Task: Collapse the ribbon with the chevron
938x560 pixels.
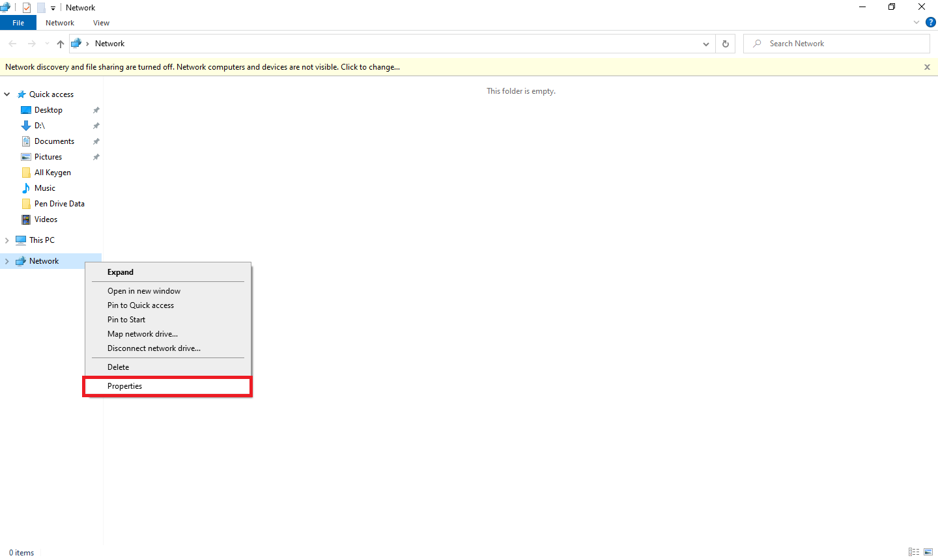Action: pos(916,23)
